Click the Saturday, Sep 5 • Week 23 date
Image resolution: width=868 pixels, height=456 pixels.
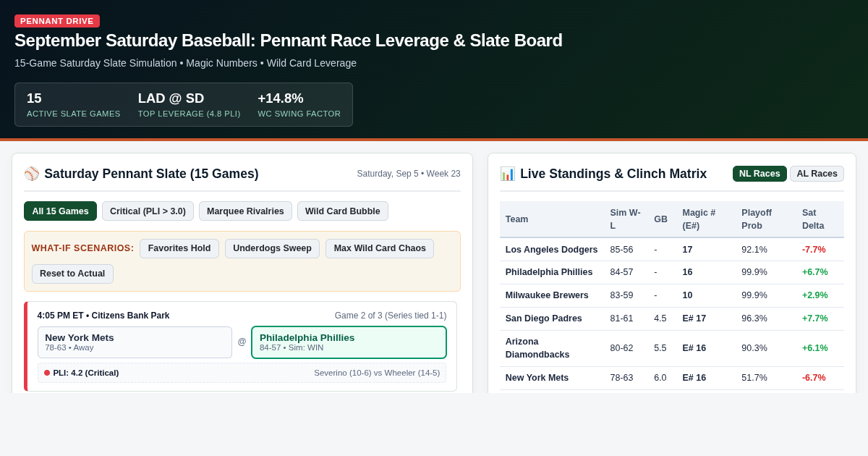point(409,174)
